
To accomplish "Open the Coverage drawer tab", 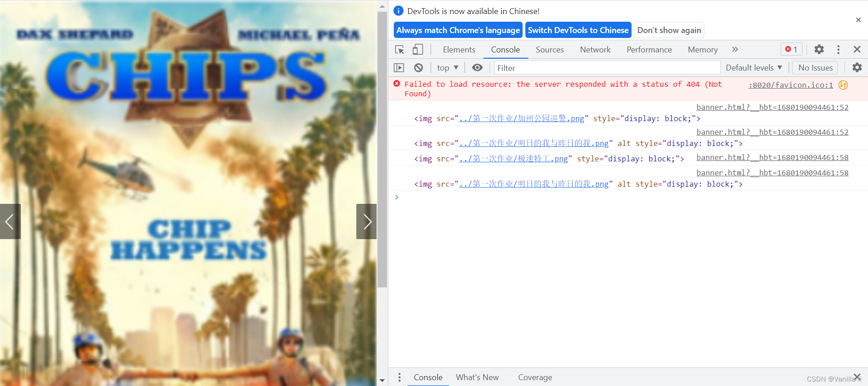I will click(535, 377).
